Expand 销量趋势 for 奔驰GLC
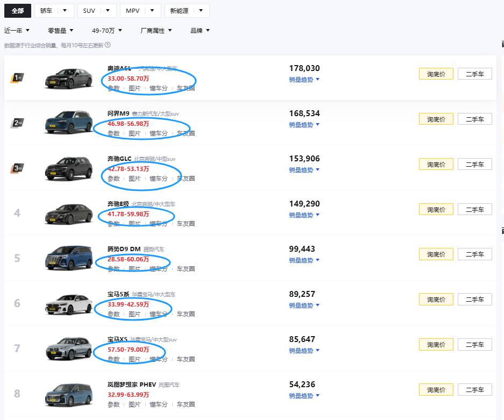The image size is (504, 420). 304,170
